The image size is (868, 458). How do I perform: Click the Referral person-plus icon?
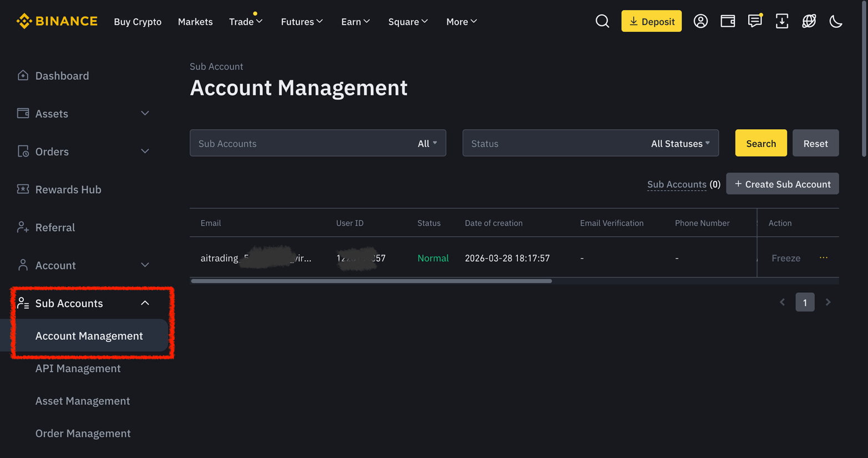click(x=23, y=227)
